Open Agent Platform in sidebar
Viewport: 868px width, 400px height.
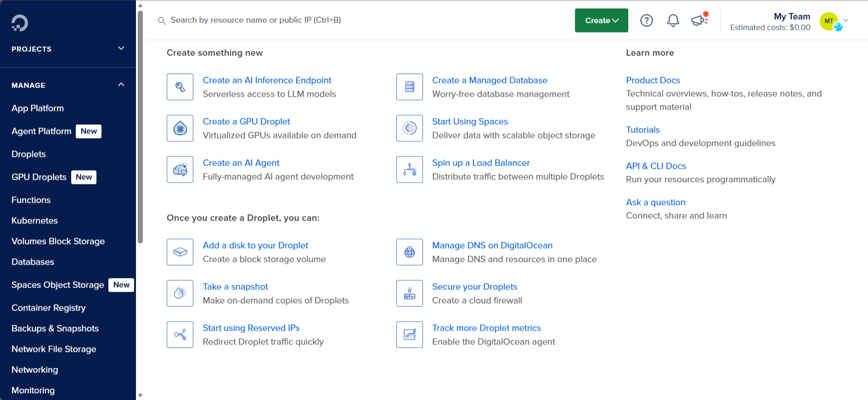coord(41,131)
